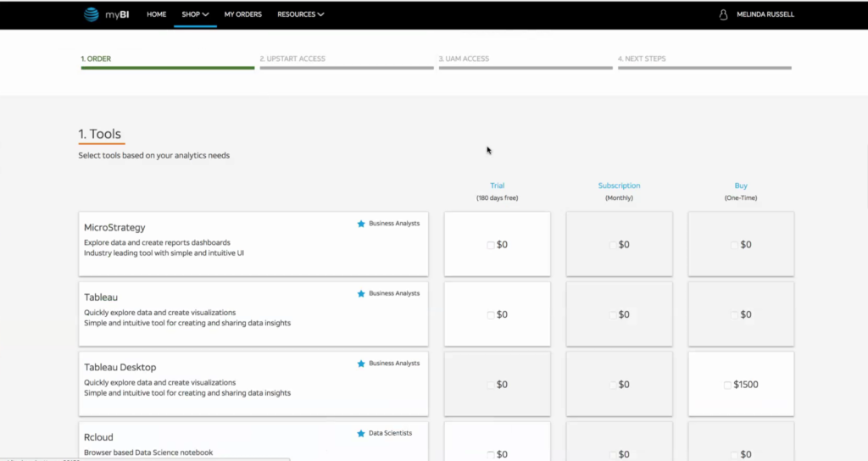Check MicroStrategy Trial $0 checkbox
This screenshot has height=461, width=868.
point(491,245)
